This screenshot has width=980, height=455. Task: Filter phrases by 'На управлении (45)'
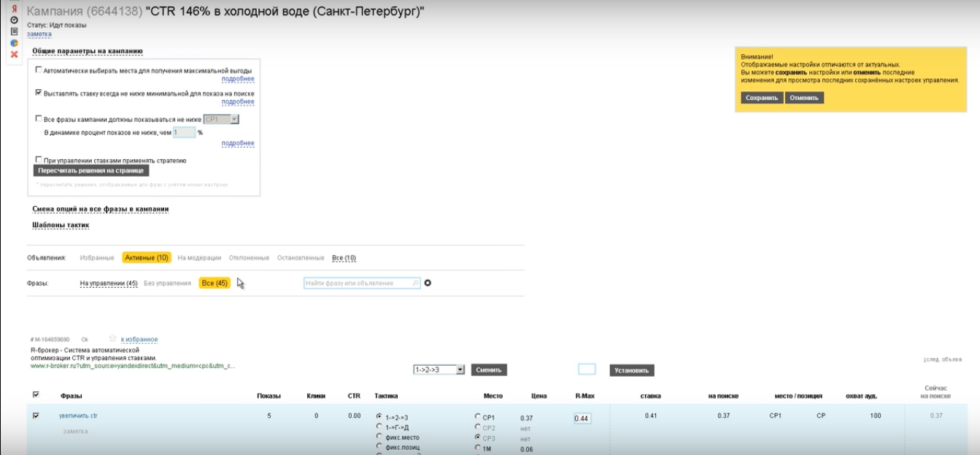[109, 283]
